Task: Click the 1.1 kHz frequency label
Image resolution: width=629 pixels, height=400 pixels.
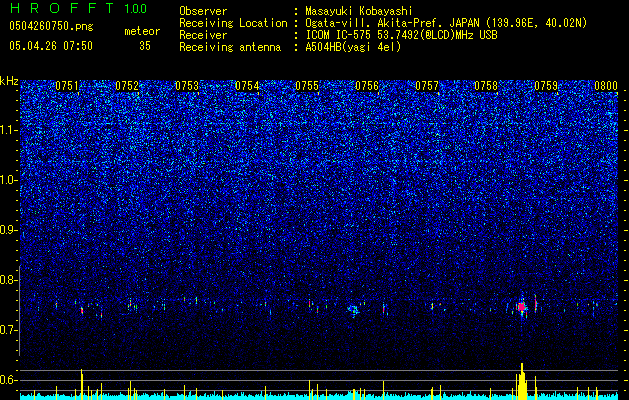Action: [x=9, y=130]
